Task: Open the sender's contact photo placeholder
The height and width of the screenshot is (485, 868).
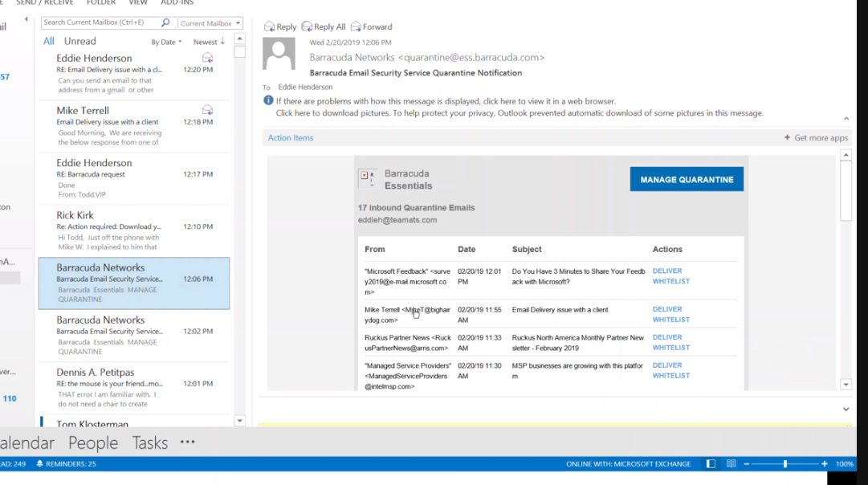Action: point(279,55)
